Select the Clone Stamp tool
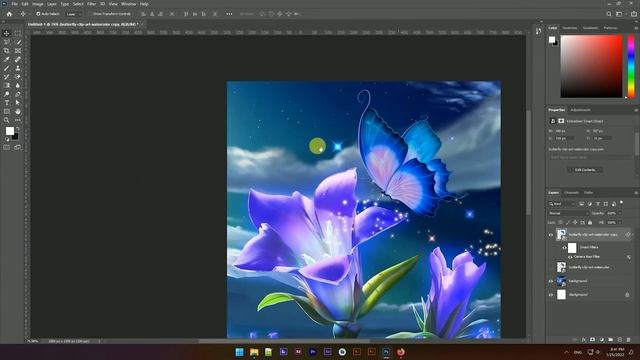640x360 pixels. tap(18, 68)
